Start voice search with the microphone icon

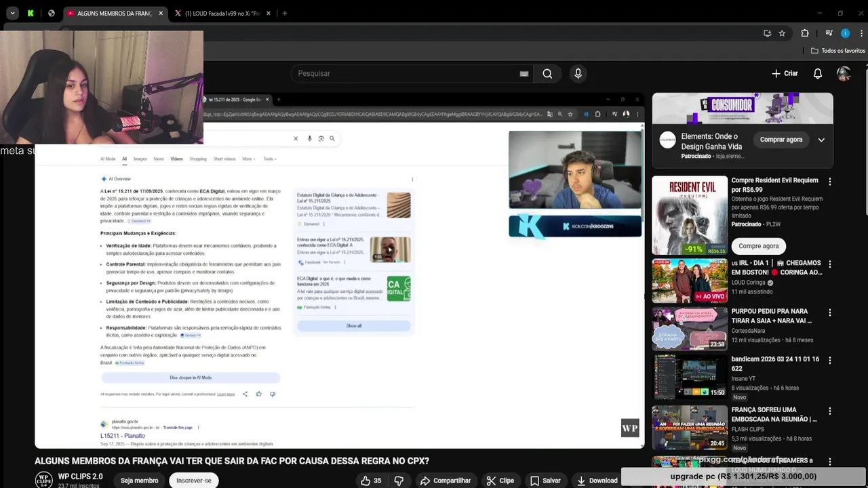point(578,73)
